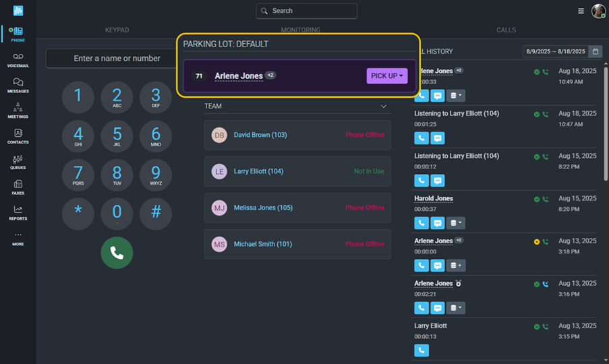Collapse the TEAM section chevron

[x=384, y=107]
